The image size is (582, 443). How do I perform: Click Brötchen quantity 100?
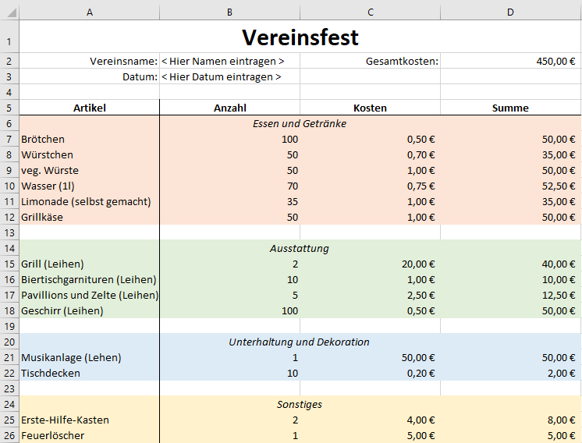click(x=230, y=139)
